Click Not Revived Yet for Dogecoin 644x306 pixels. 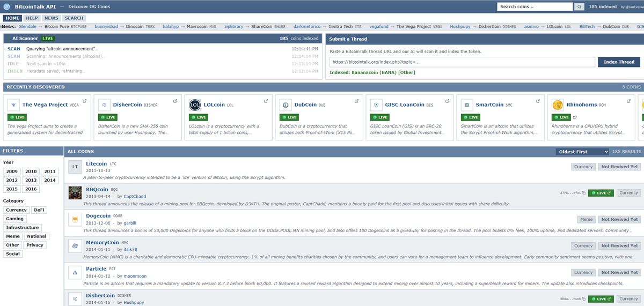(619, 220)
